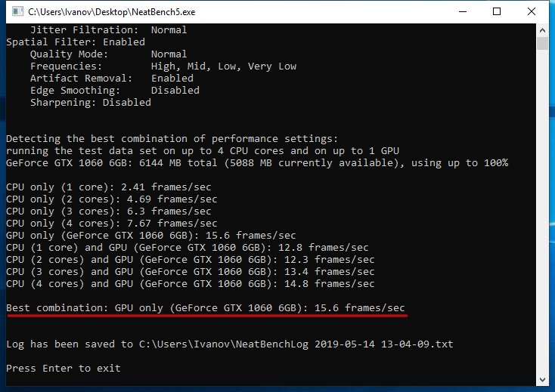Open the console window system menu icon

17,11
